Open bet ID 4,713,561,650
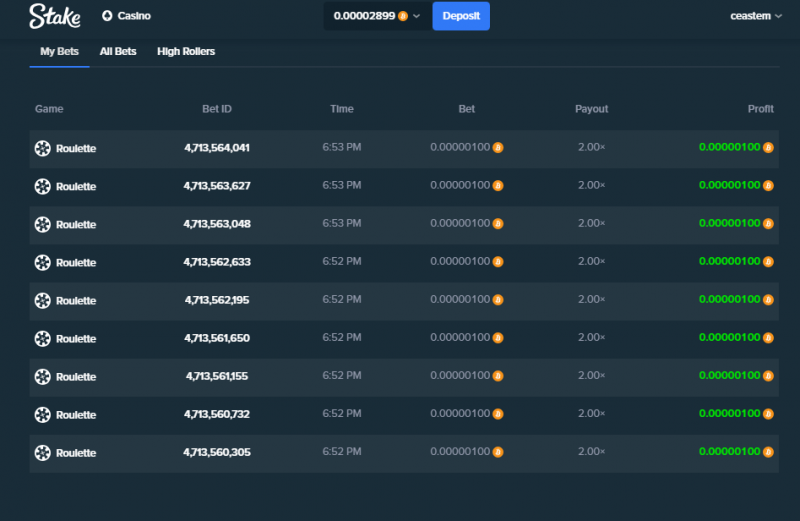This screenshot has width=800, height=521. coord(217,338)
